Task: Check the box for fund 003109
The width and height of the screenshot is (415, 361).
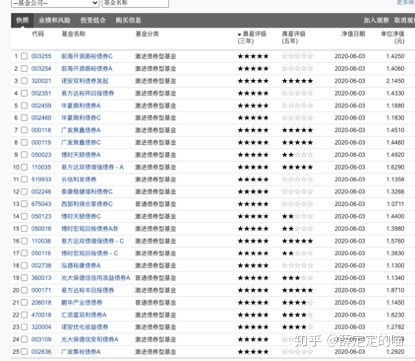Action: (x=24, y=340)
